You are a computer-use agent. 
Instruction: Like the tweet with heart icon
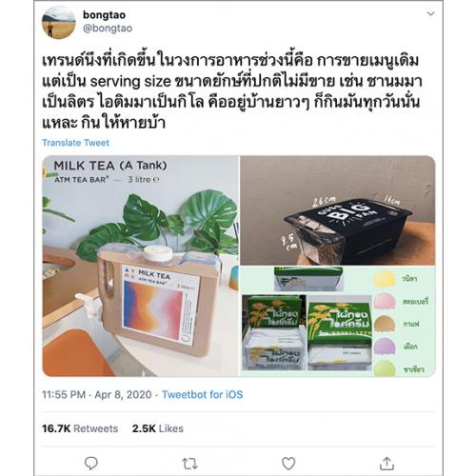288,464
